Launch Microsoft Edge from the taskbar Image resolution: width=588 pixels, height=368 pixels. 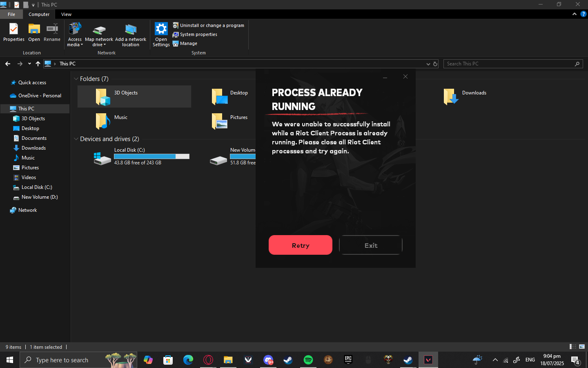188,360
